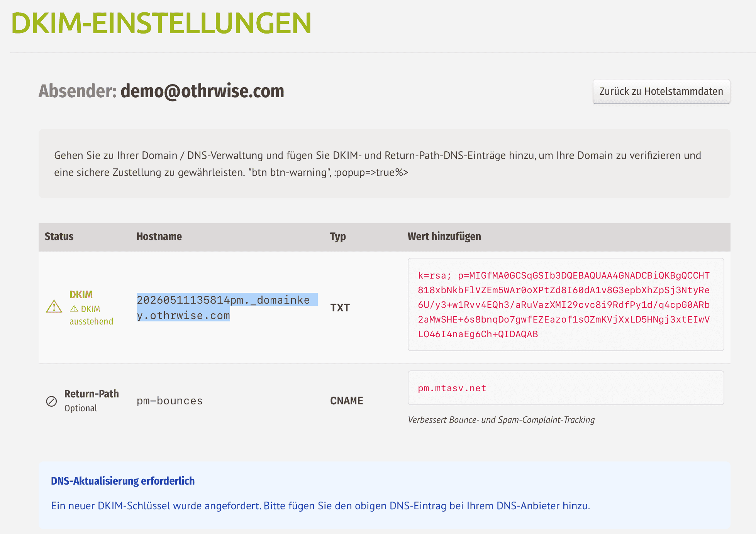Click the Optional label under Return-Path
This screenshot has width=756, height=534.
tap(81, 408)
